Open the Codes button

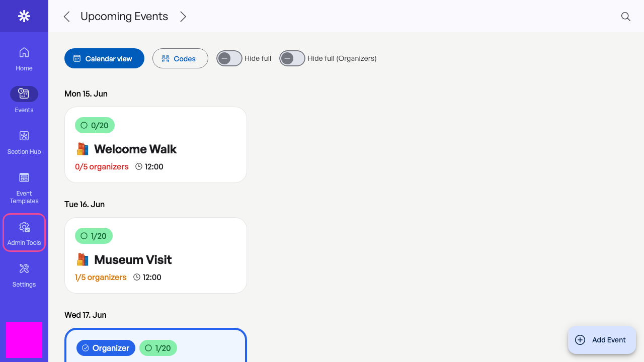point(180,58)
